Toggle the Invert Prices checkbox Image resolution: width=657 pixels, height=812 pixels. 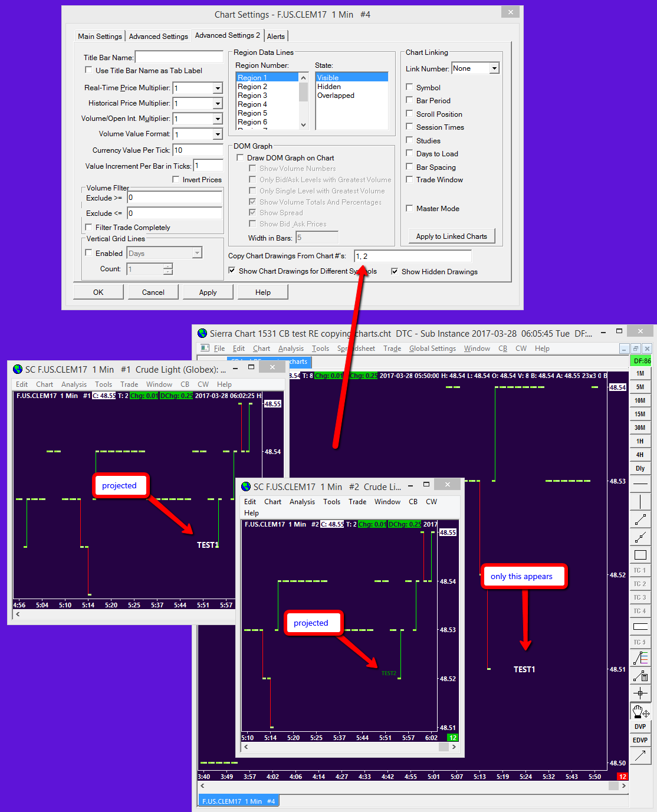(176, 179)
